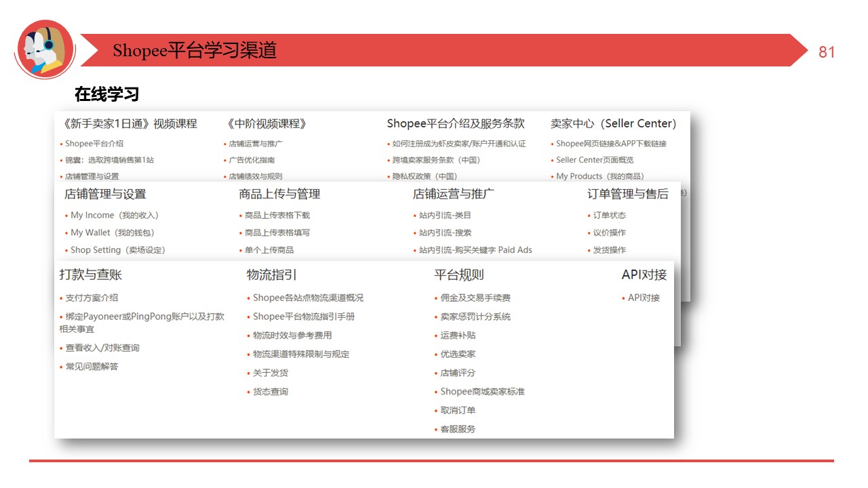Open the 发货操作 link
The height and width of the screenshot is (488, 868).
pyautogui.click(x=610, y=250)
